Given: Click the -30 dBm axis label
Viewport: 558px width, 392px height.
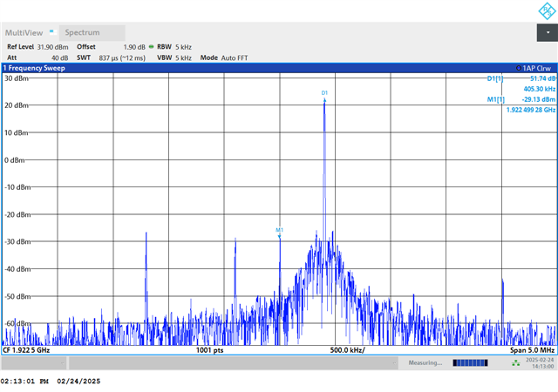Looking at the screenshot, I should point(17,242).
